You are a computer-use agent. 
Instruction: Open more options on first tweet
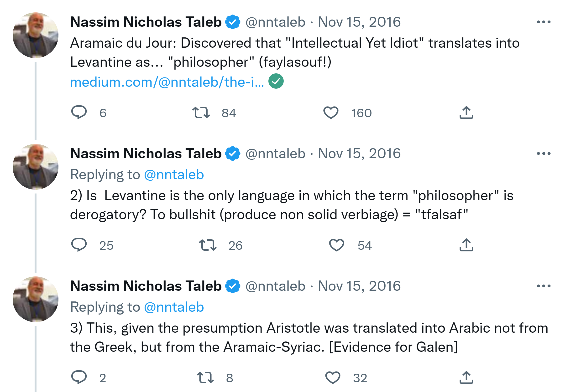[543, 22]
